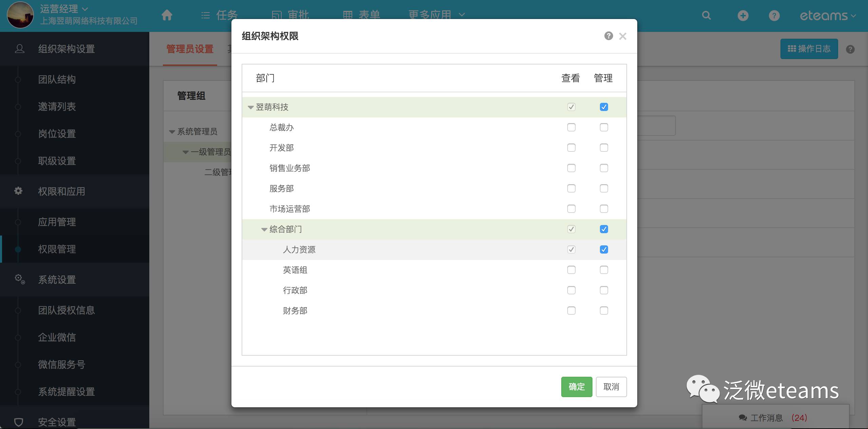The image size is (868, 429).
Task: Collapse the 综合部门 department node
Action: pyautogui.click(x=264, y=229)
